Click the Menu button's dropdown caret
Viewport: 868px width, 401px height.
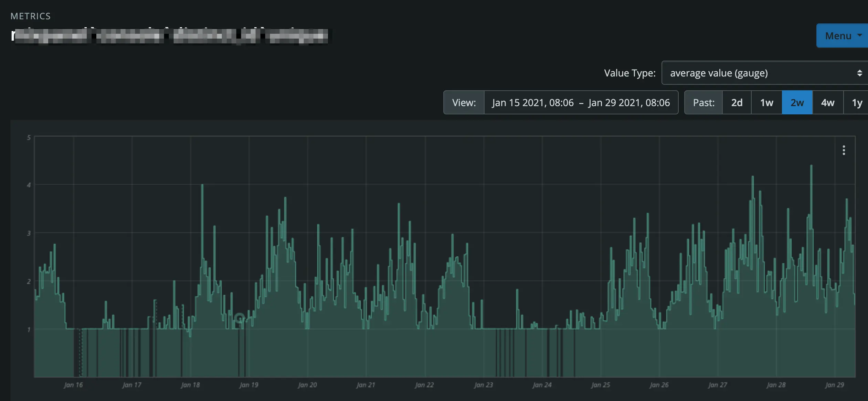[859, 35]
